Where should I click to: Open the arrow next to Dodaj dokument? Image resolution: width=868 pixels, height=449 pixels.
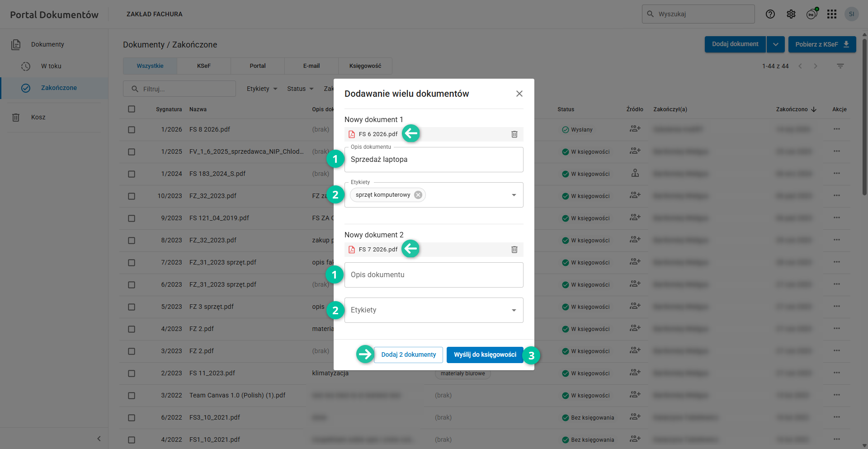775,44
